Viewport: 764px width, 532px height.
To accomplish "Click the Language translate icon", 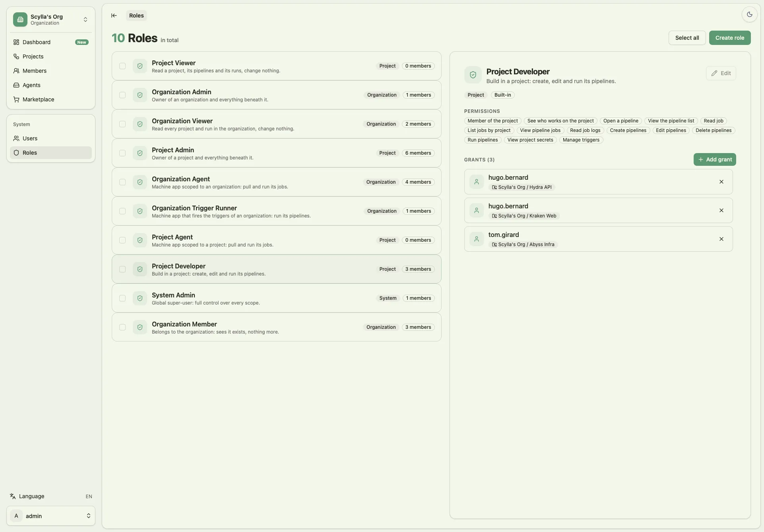I will [x=13, y=496].
